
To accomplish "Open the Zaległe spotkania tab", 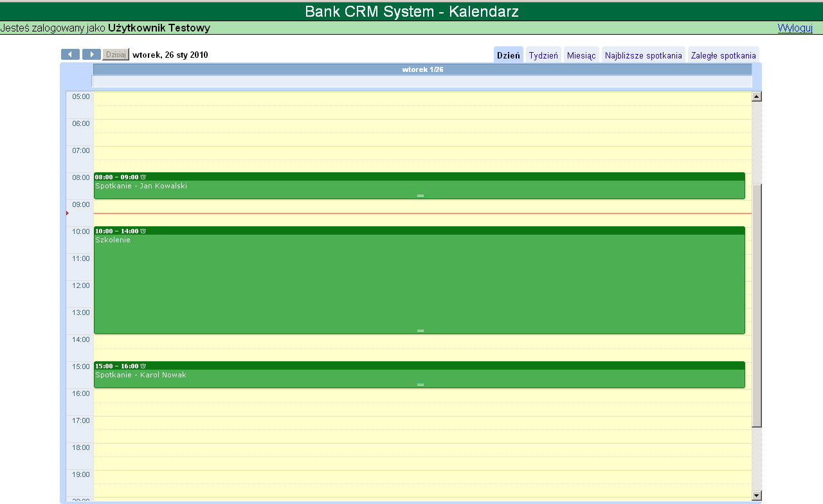I will coord(723,55).
